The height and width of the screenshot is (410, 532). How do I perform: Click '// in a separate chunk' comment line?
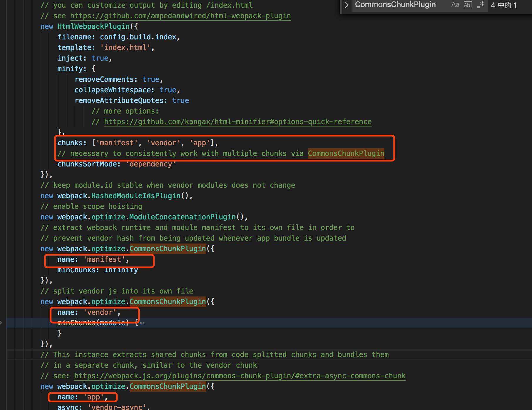tap(149, 365)
